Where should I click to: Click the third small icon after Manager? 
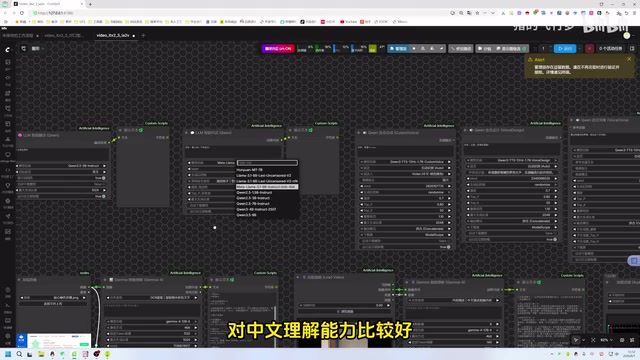(x=432, y=49)
